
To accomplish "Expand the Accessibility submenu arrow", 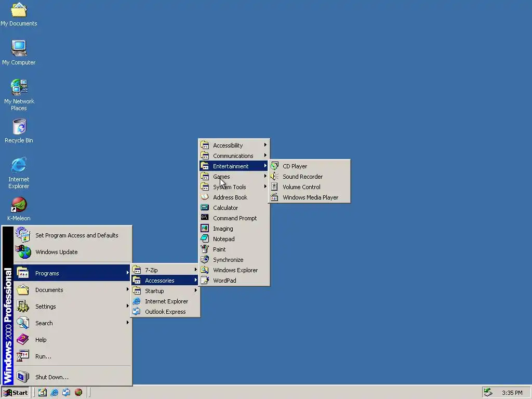I will pos(265,145).
